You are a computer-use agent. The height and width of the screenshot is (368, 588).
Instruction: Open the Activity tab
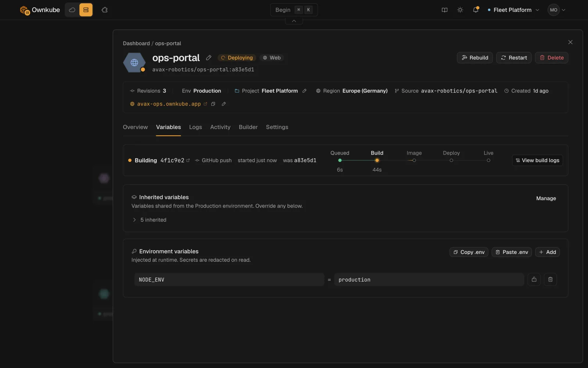click(220, 127)
